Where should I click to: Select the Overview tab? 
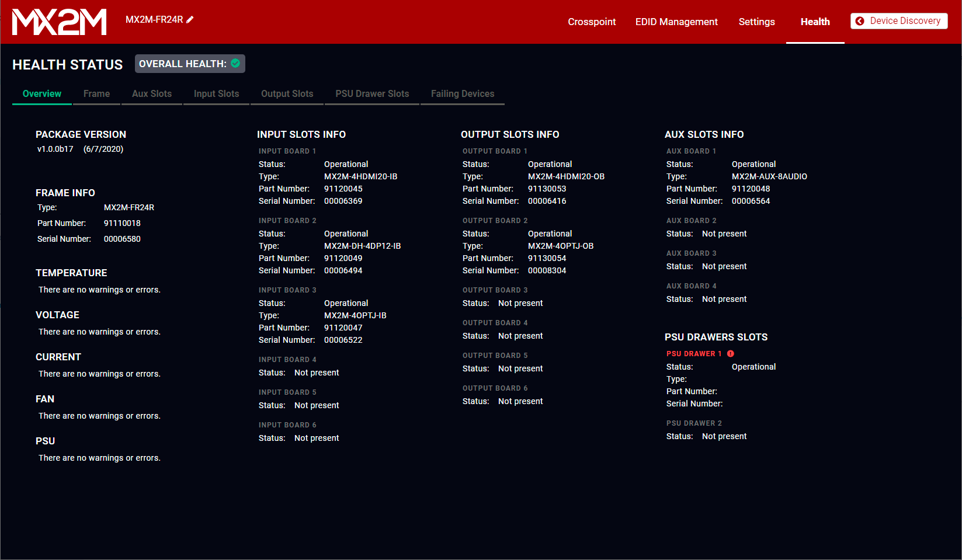[42, 94]
